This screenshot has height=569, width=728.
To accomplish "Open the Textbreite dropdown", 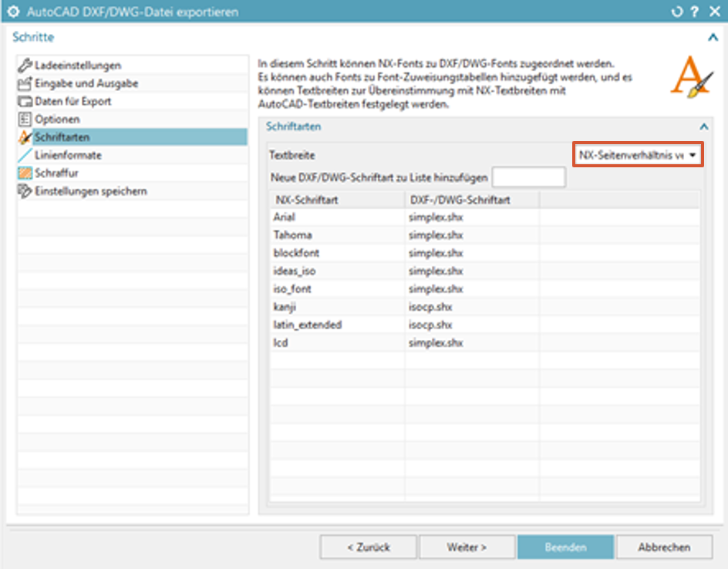I will [x=638, y=155].
